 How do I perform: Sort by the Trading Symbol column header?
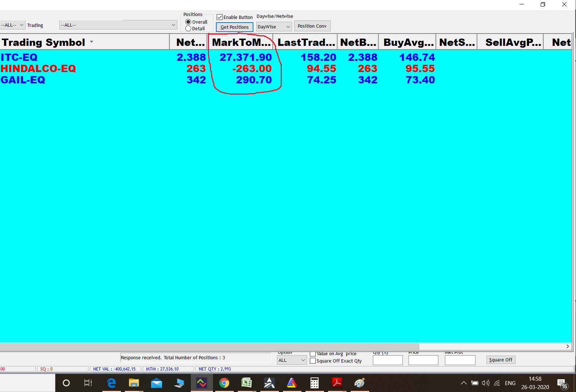(44, 42)
